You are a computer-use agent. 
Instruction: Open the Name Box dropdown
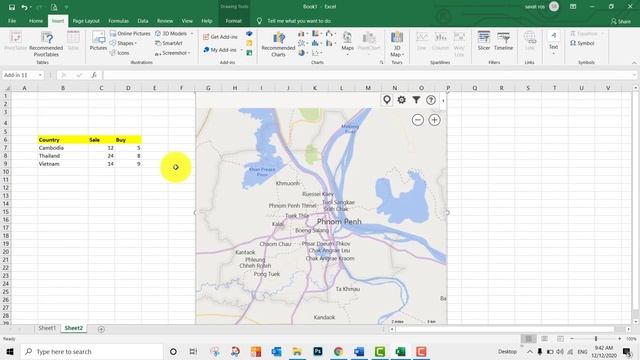tap(40, 75)
